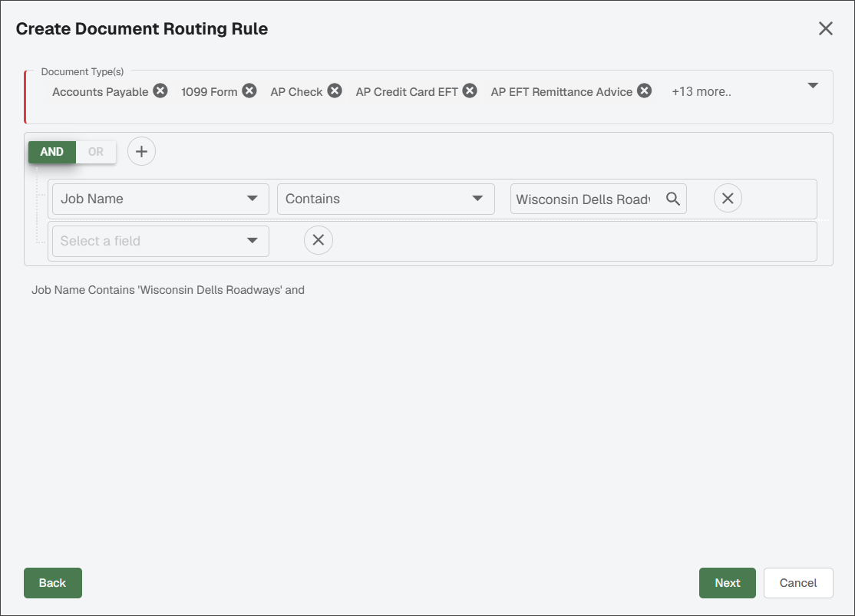Remove the AP EFT Remittance Advice chip
Viewport: 855px width, 616px height.
(645, 91)
